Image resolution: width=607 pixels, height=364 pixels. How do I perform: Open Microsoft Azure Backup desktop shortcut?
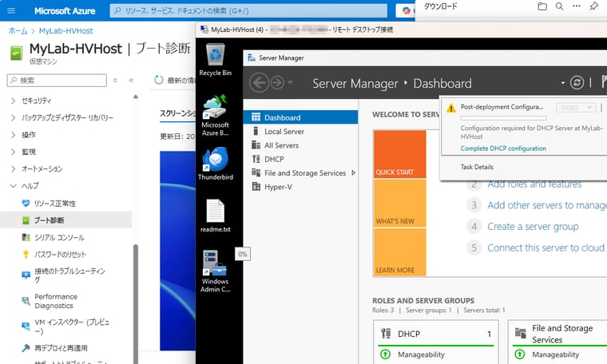pos(215,115)
